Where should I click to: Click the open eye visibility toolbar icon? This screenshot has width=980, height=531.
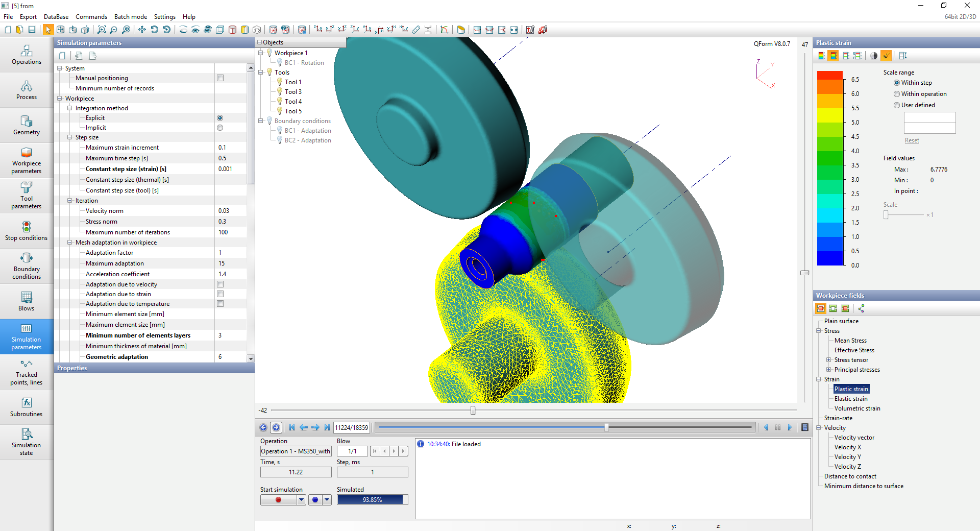(x=195, y=30)
